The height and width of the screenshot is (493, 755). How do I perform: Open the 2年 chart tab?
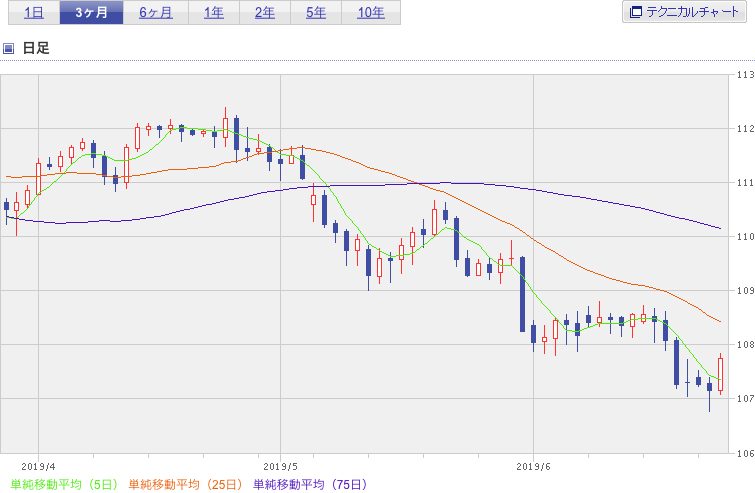pyautogui.click(x=265, y=13)
